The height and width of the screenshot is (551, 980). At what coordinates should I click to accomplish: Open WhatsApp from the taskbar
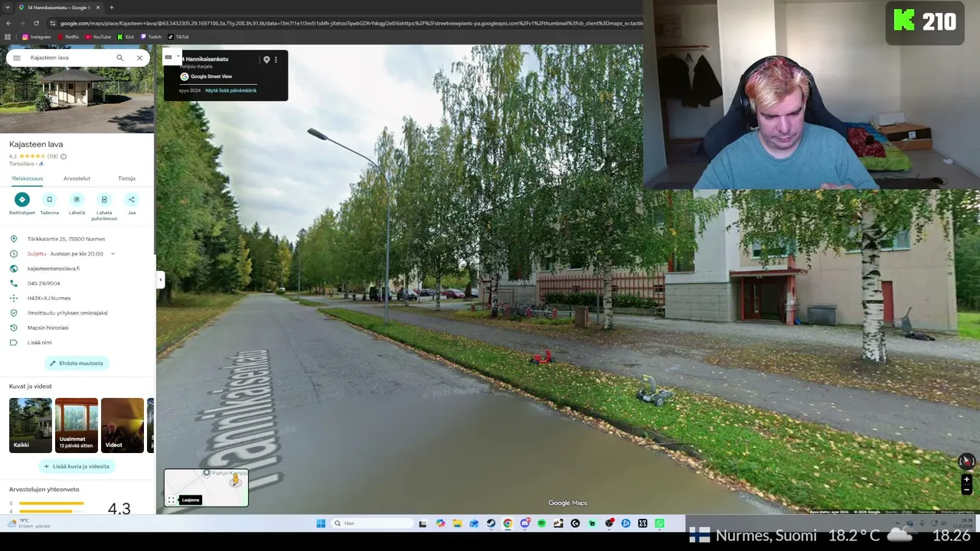click(x=659, y=523)
